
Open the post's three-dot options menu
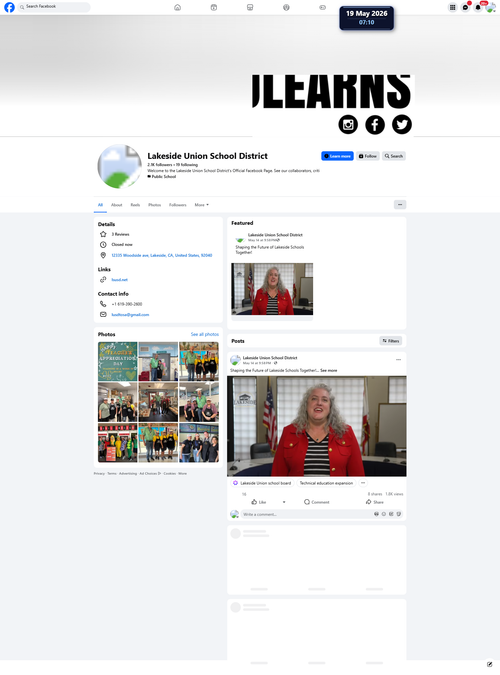398,359
